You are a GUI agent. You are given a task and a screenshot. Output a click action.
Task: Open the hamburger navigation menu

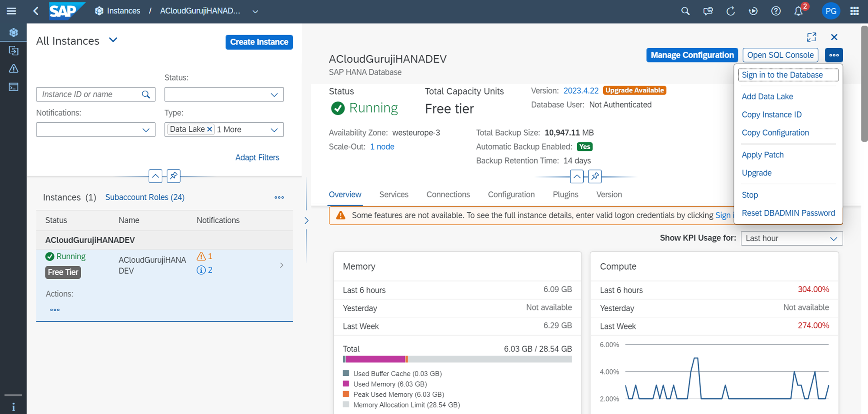coord(11,11)
